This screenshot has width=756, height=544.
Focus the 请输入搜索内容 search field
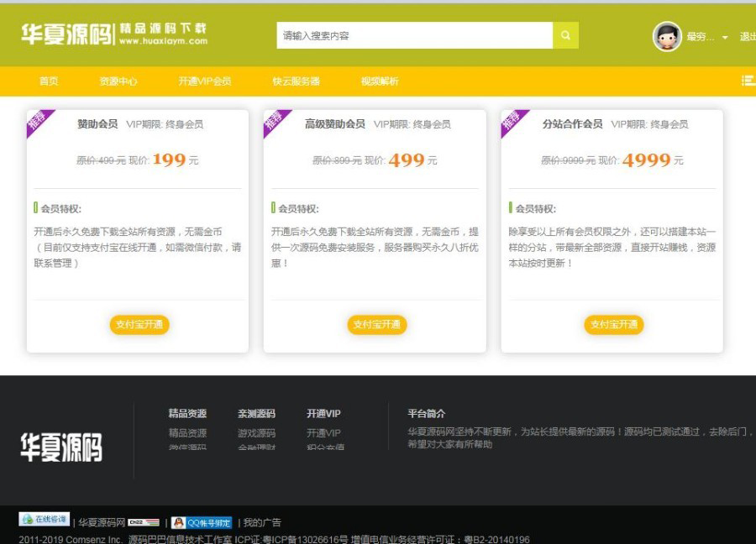(414, 35)
